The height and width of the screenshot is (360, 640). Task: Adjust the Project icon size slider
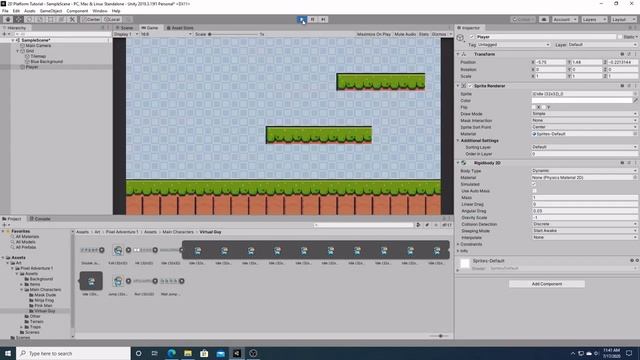(x=439, y=336)
